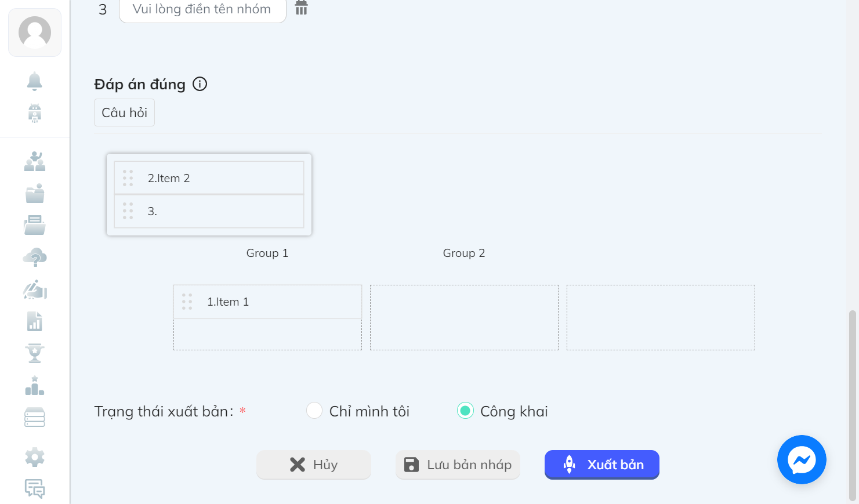Open the document stack sidebar icon
Image resolution: width=859 pixels, height=504 pixels.
click(35, 225)
